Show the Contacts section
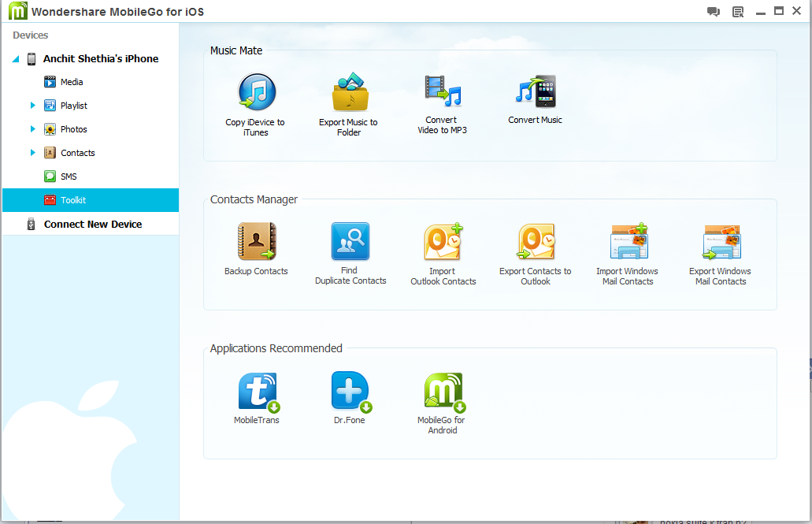This screenshot has height=524, width=812. (x=78, y=153)
